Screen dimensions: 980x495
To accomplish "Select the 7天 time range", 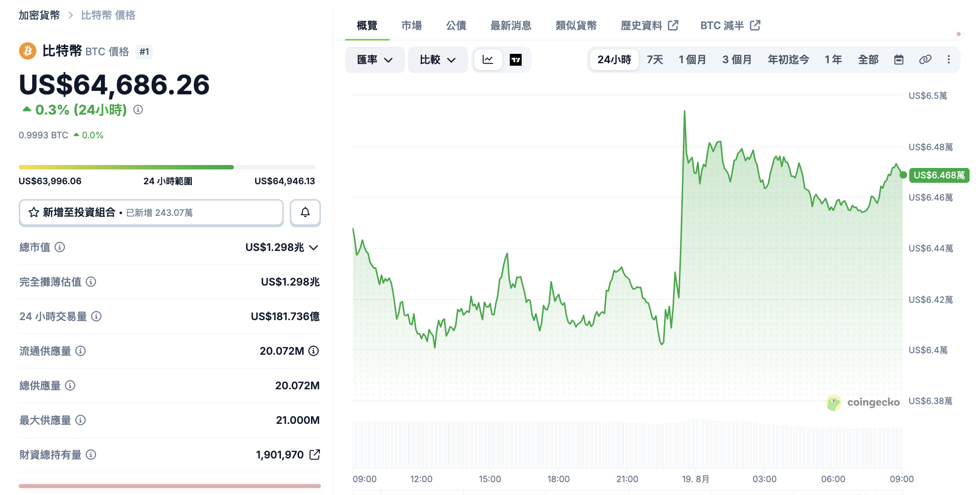I will click(655, 60).
